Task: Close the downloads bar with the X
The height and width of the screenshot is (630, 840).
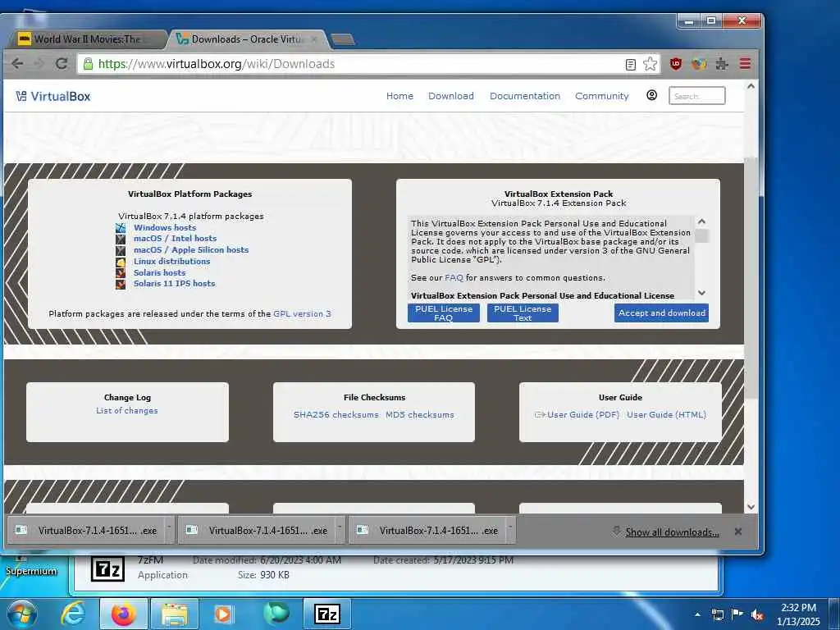Action: click(738, 532)
